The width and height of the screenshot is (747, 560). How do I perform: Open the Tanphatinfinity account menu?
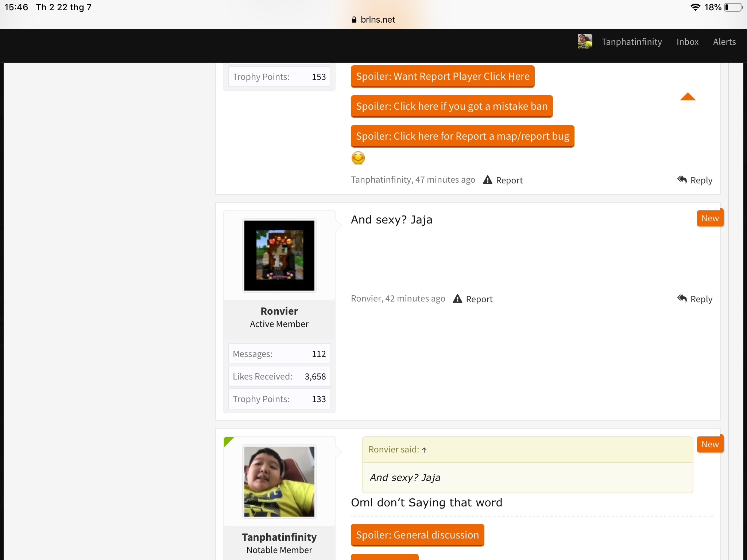coord(632,42)
